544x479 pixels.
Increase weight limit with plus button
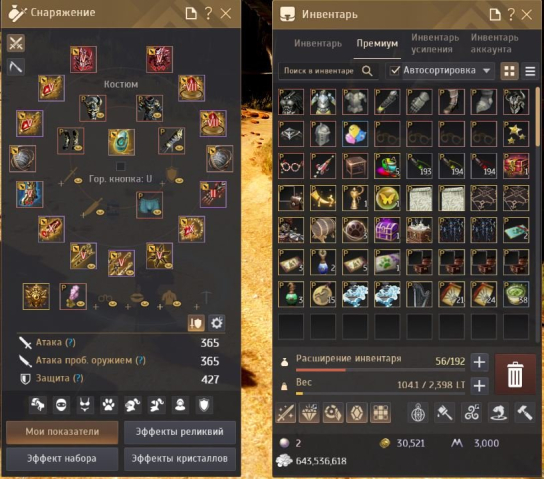coord(479,386)
